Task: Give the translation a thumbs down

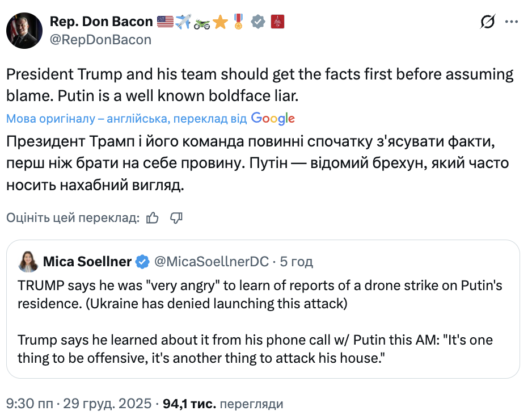Action: tap(176, 217)
